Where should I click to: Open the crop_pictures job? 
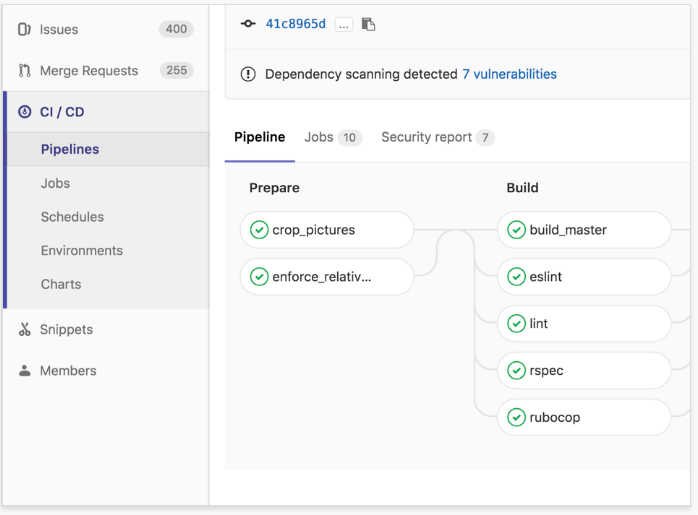[327, 230]
